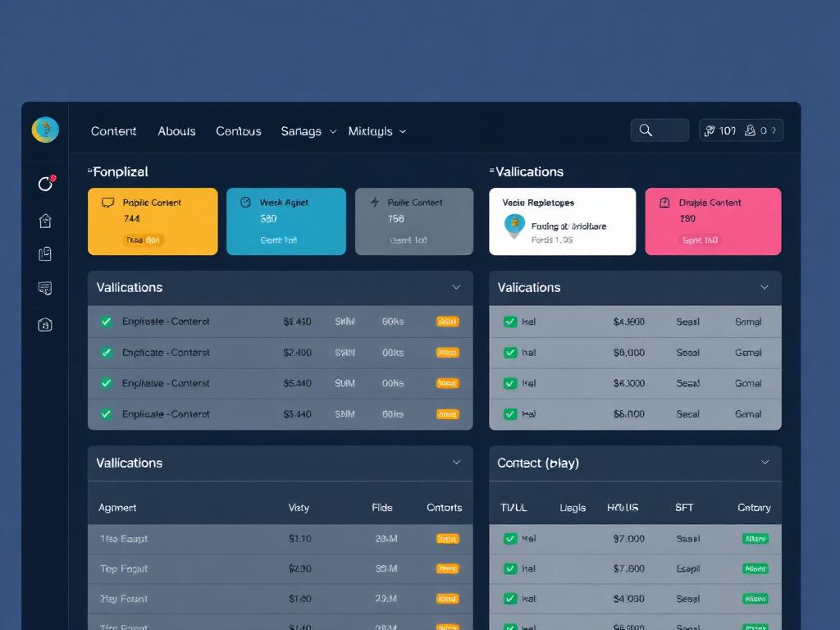Screen dimensions: 840x630
Task: Click the green badge on the $7,000 row
Action: pos(755,539)
